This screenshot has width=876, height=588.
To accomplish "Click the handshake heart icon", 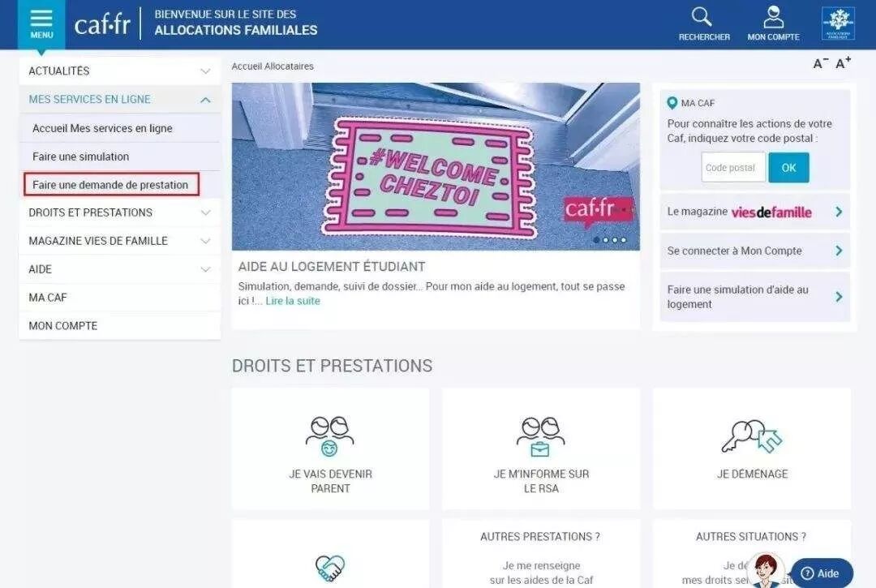I will tap(329, 568).
